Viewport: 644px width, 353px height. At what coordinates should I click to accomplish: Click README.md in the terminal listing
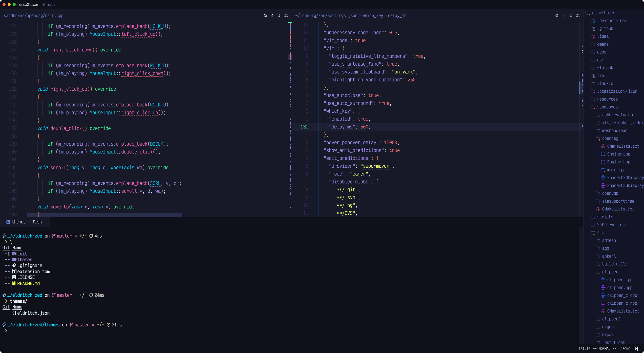pos(28,283)
